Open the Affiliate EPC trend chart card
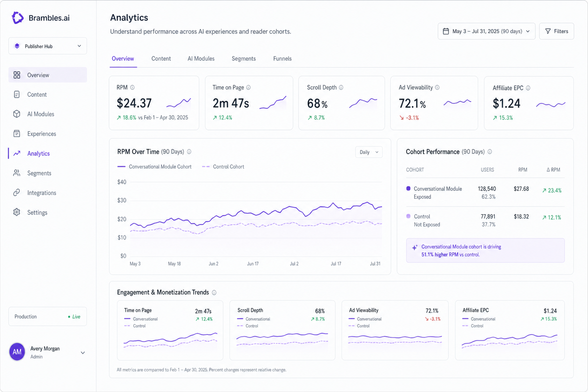This screenshot has width=588, height=392. (x=510, y=330)
